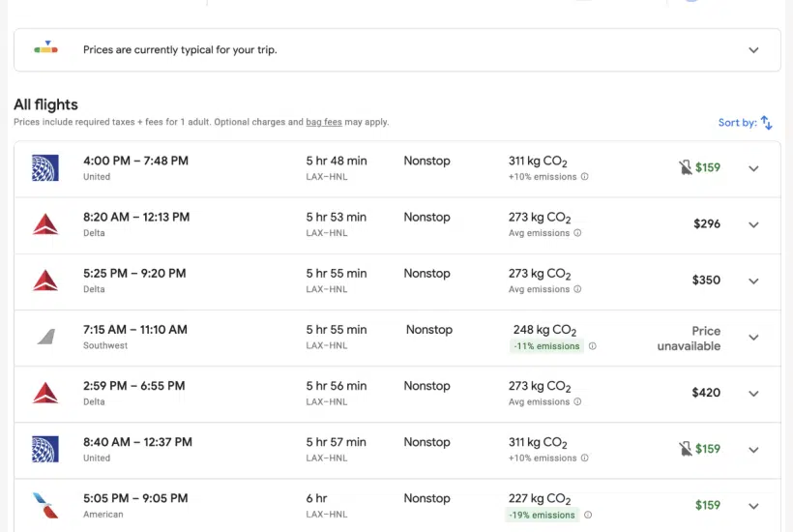The width and height of the screenshot is (793, 532).
Task: Click the American Airlines logo on 5:05 PM flight
Action: click(44, 505)
